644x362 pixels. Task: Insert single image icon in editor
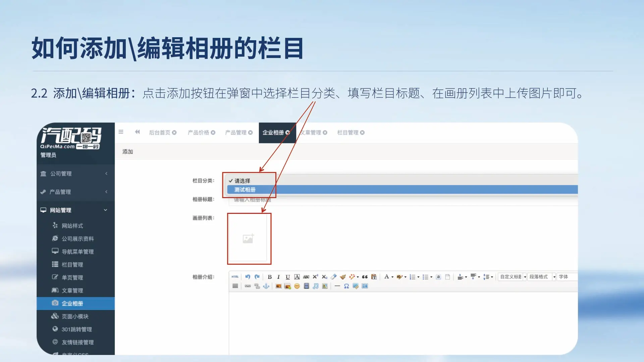278,286
